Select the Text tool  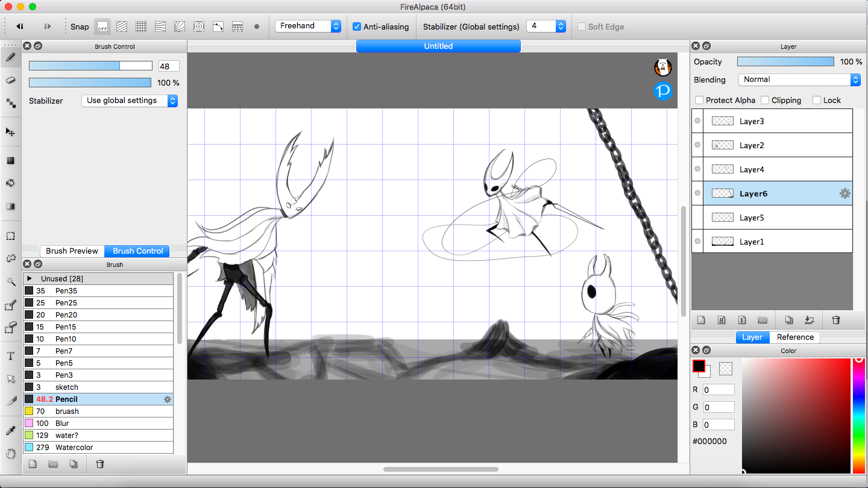[x=10, y=356]
